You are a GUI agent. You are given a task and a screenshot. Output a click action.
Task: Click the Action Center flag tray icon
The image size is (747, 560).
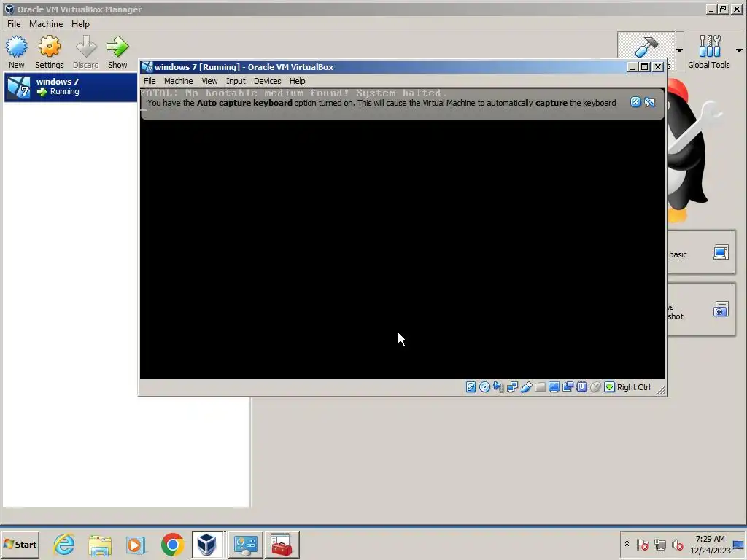tap(642, 544)
